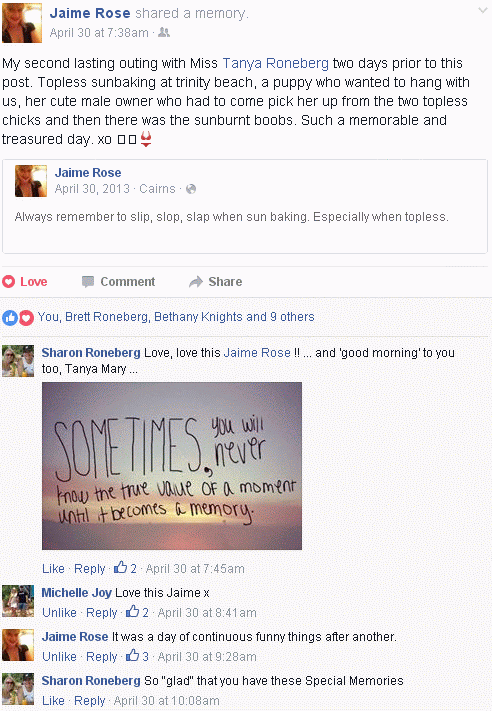Toggle the Love reaction on the post
Image resolution: width=492 pixels, height=711 pixels.
click(25, 282)
